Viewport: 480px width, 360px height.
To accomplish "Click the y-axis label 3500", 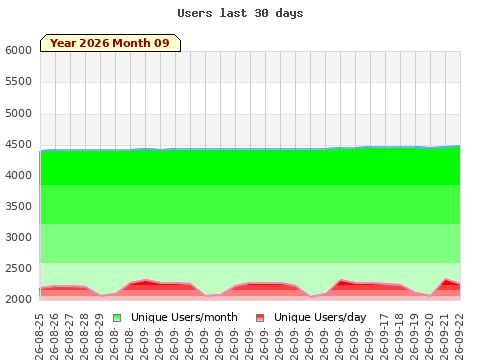I will [18, 206].
